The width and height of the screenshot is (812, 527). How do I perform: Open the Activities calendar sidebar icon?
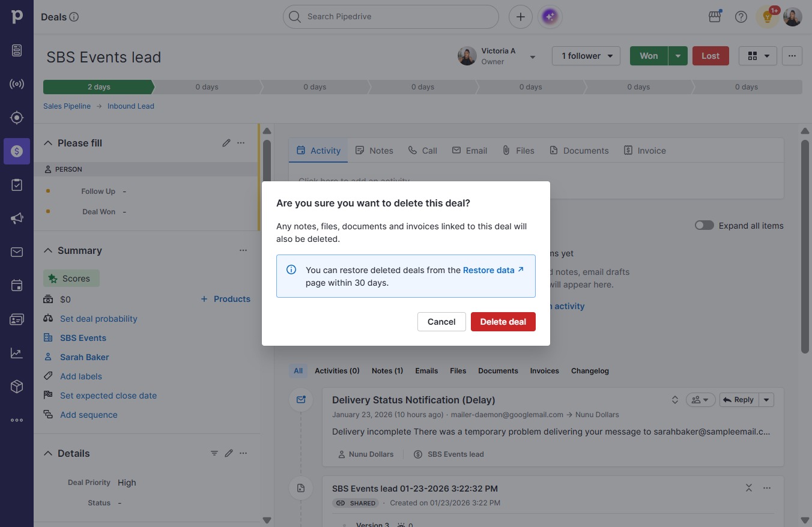(17, 286)
